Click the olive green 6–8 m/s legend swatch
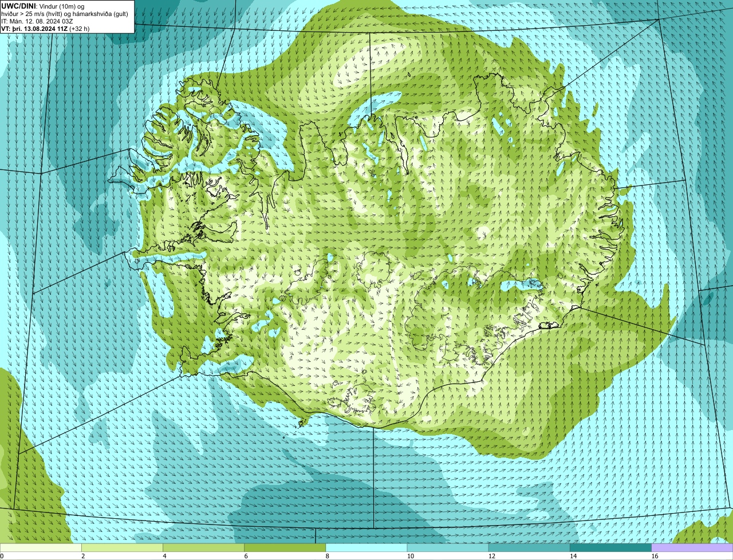733x560 pixels. pos(285,548)
